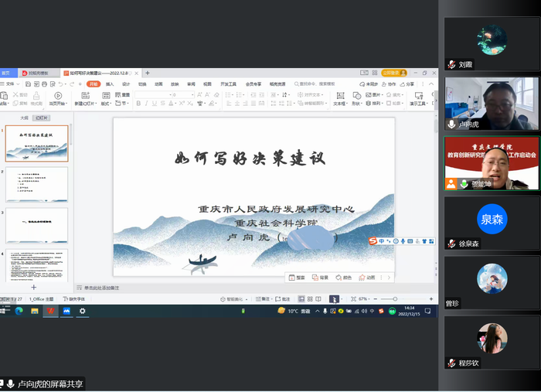Click the Collaborate (协作) icon
The height and width of the screenshot is (392, 541).
click(x=389, y=84)
